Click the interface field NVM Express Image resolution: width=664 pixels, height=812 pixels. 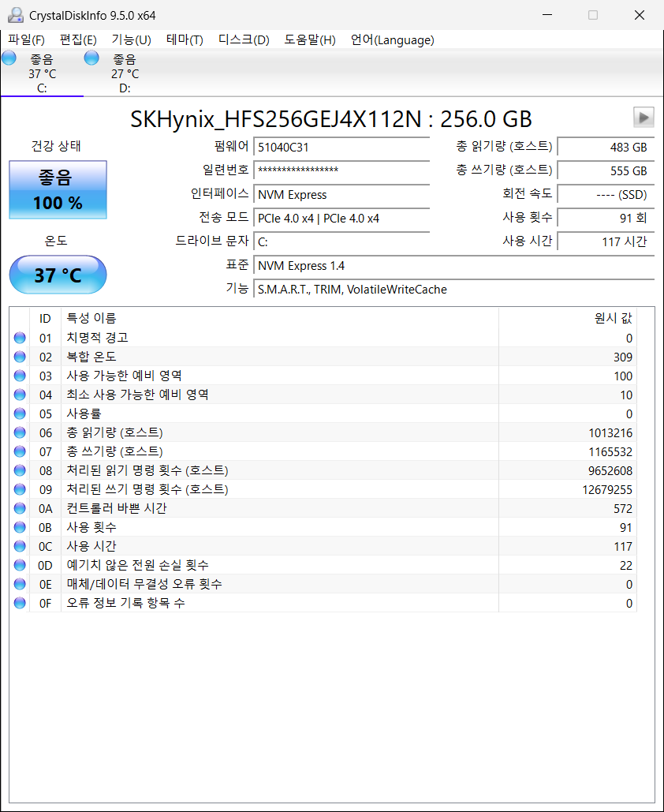click(341, 194)
